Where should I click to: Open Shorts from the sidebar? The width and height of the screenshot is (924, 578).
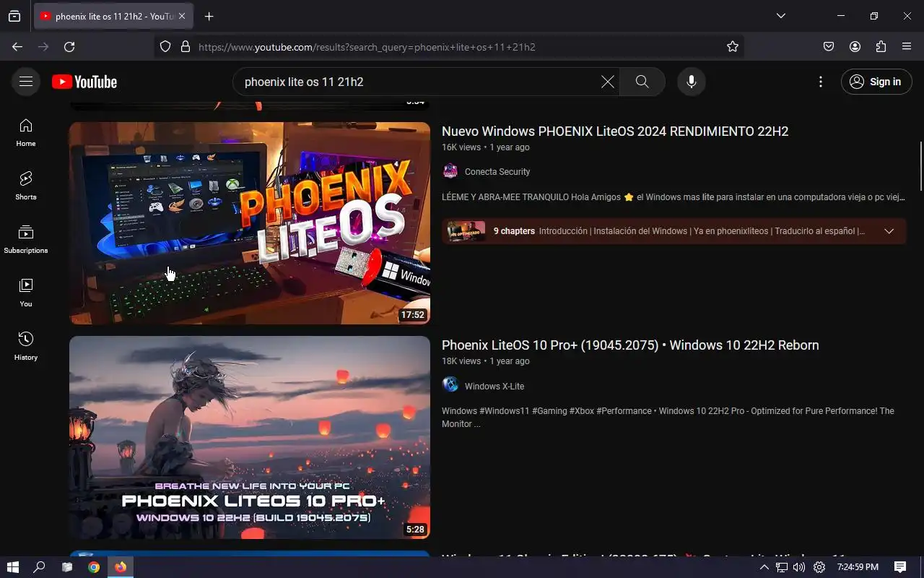point(26,186)
